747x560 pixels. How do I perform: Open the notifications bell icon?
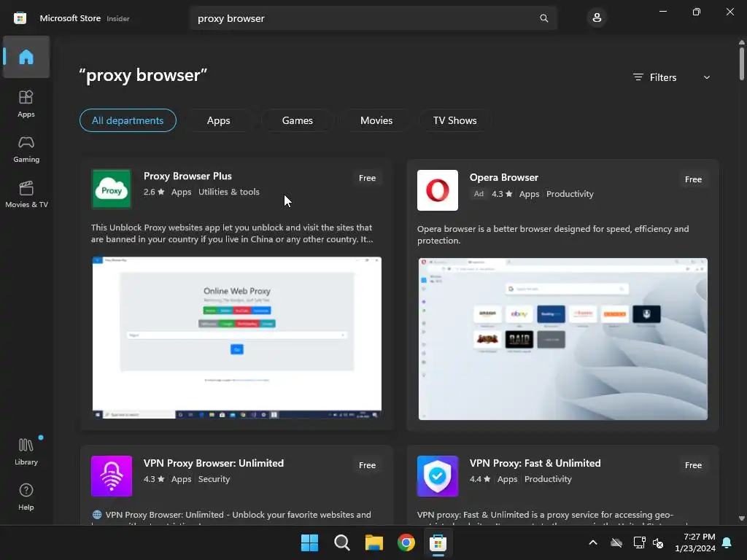(727, 542)
